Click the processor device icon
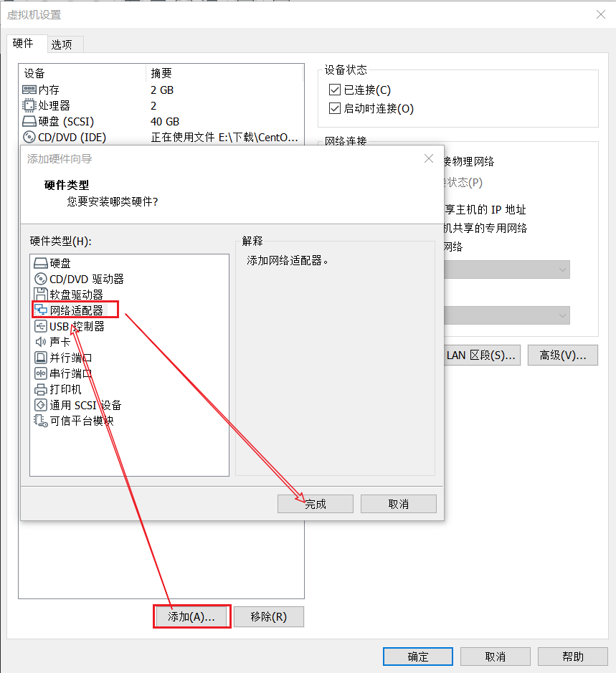Image resolution: width=616 pixels, height=673 pixels. [x=29, y=105]
